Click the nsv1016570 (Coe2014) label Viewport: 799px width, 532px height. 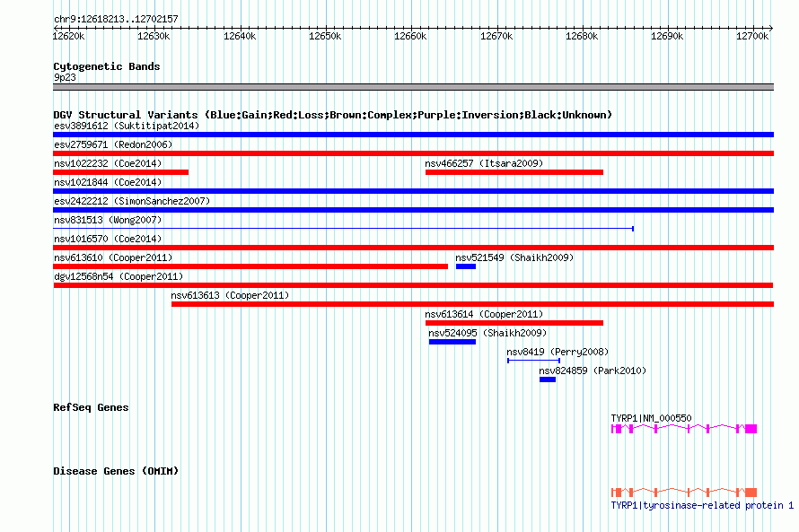tap(108, 239)
